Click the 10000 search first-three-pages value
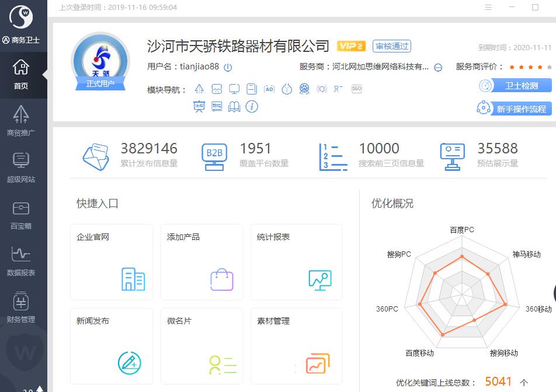Image resolution: width=556 pixels, height=392 pixels. [x=379, y=148]
